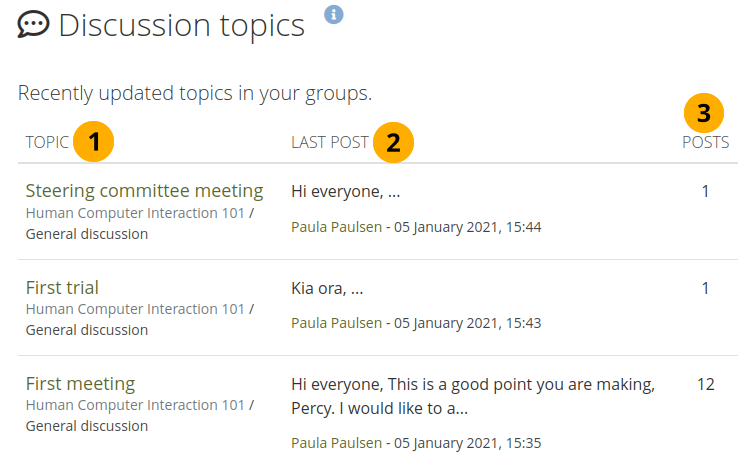Click orange callout marker number 1
Image resolution: width=749 pixels, height=465 pixels.
click(x=94, y=143)
